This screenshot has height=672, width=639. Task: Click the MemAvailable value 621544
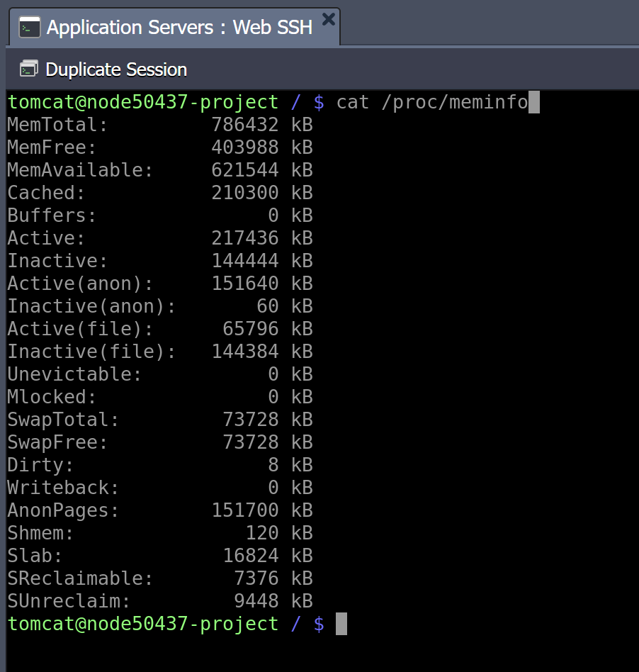[245, 170]
